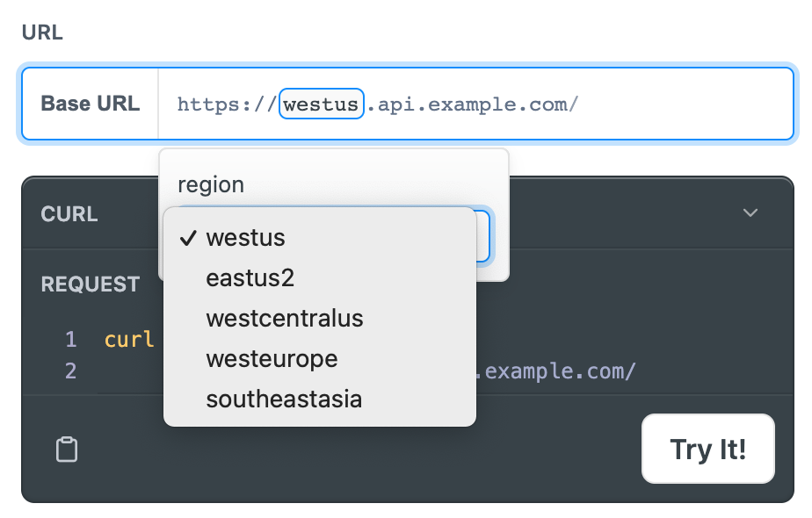This screenshot has height=518, width=812.
Task: Pick westcentralus in the region dropdown
Action: tap(320, 319)
